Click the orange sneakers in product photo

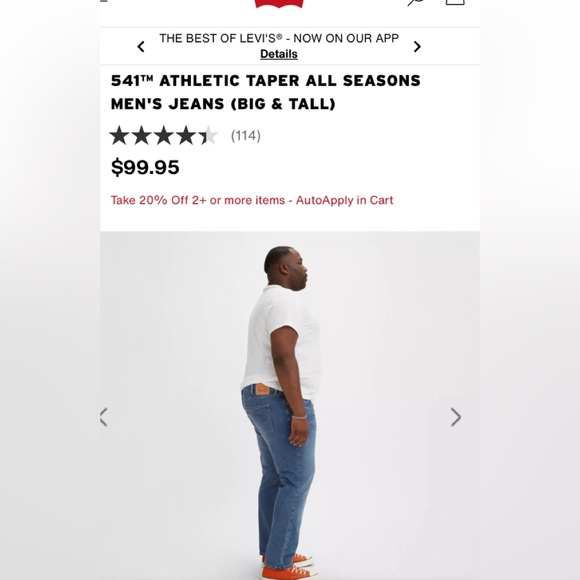point(289,568)
